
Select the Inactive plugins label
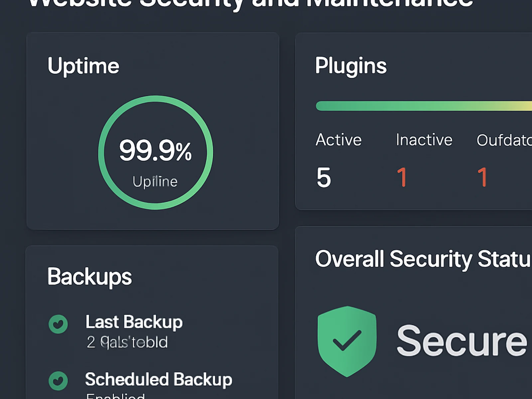[424, 140]
